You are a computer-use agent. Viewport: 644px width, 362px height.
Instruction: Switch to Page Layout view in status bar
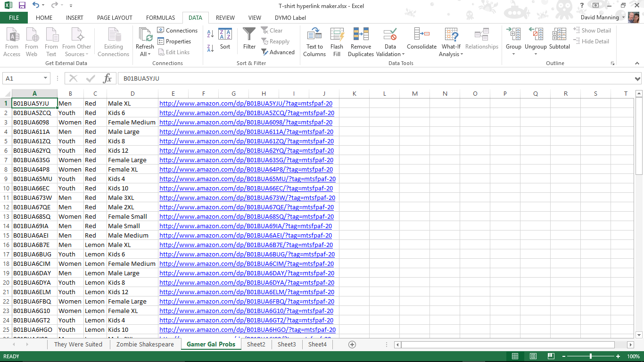click(x=533, y=356)
